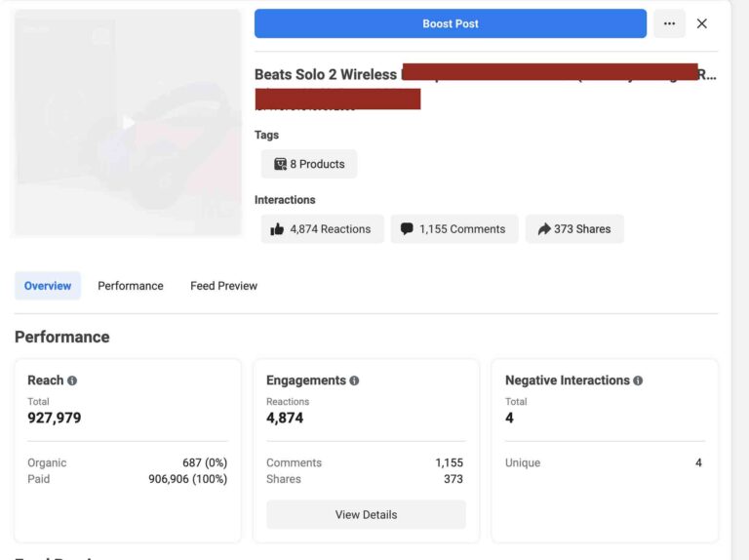Select the Overview tab
The height and width of the screenshot is (560, 749).
tap(48, 286)
